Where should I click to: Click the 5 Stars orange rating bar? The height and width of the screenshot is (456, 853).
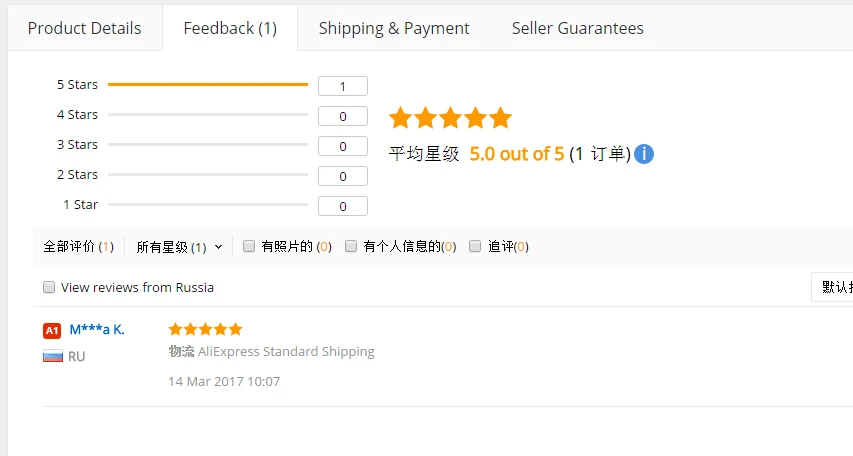tap(207, 85)
